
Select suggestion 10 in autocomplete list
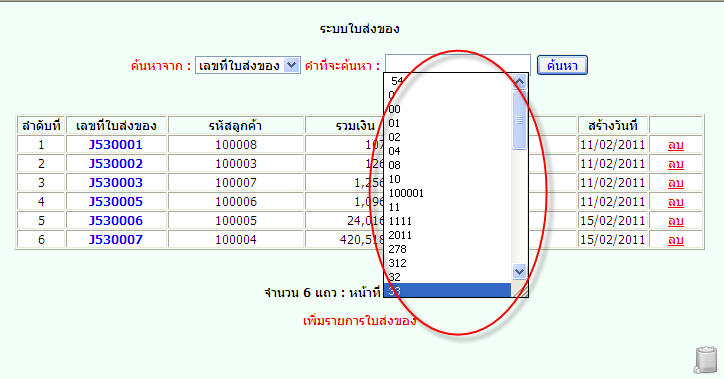coord(448,179)
